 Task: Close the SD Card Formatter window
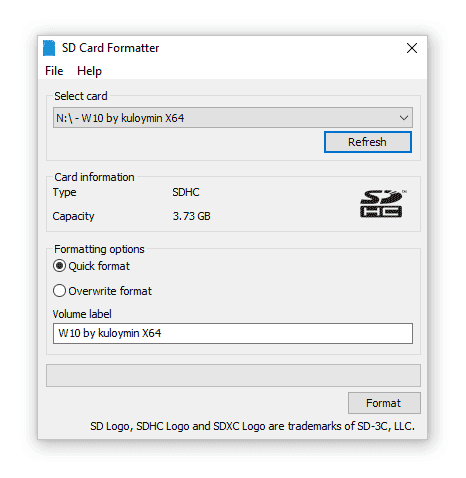pos(412,48)
